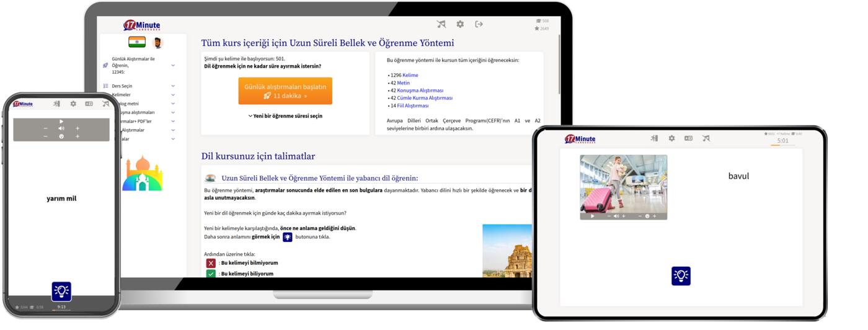868x330 pixels.
Task: Click the rocket icon beside Günlük Alıştırmalar
Action: (x=105, y=65)
